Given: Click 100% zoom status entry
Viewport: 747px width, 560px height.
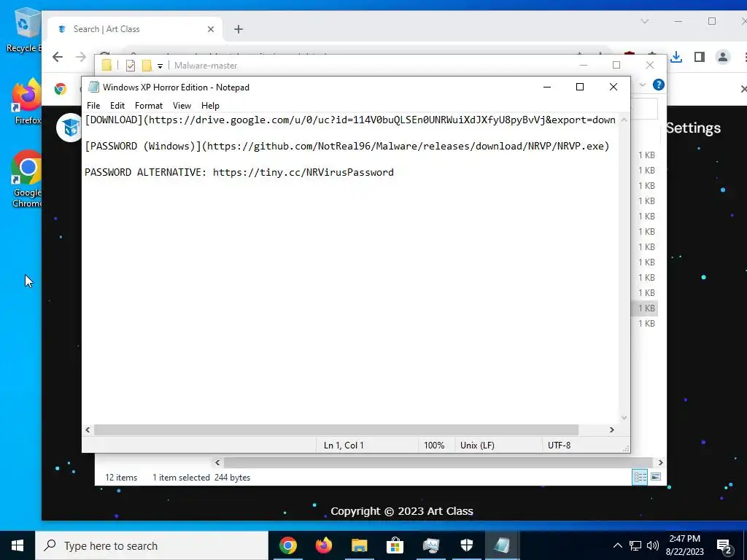Looking at the screenshot, I should (x=434, y=446).
